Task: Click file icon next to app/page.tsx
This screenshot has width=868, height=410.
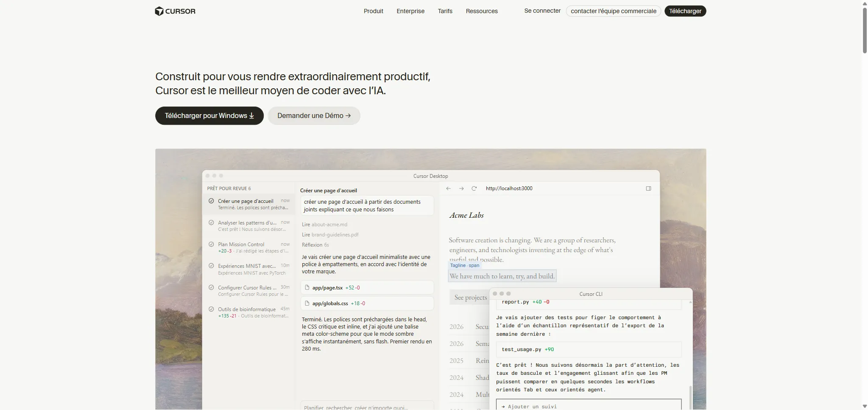Action: tap(307, 287)
